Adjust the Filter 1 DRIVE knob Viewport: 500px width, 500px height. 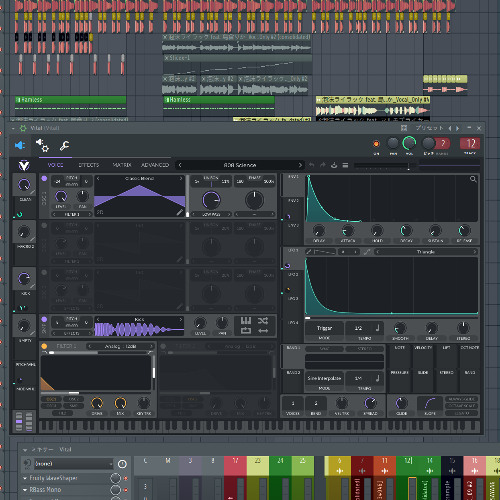coord(97,403)
